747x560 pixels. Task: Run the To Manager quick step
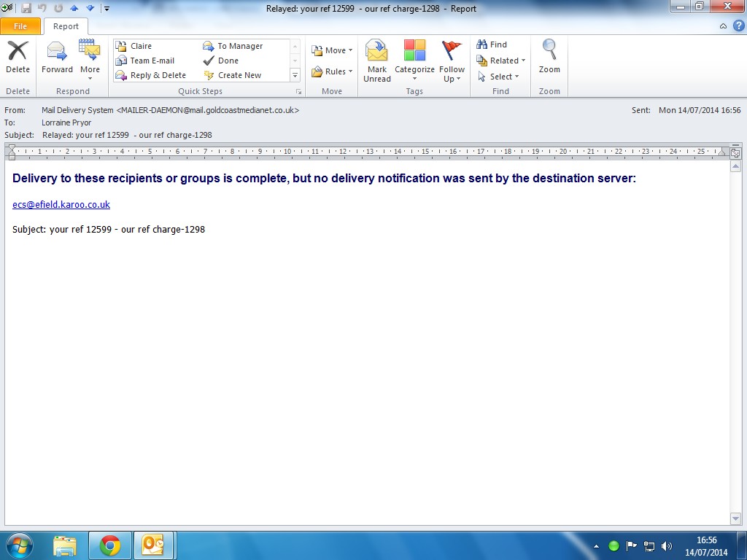tap(233, 46)
